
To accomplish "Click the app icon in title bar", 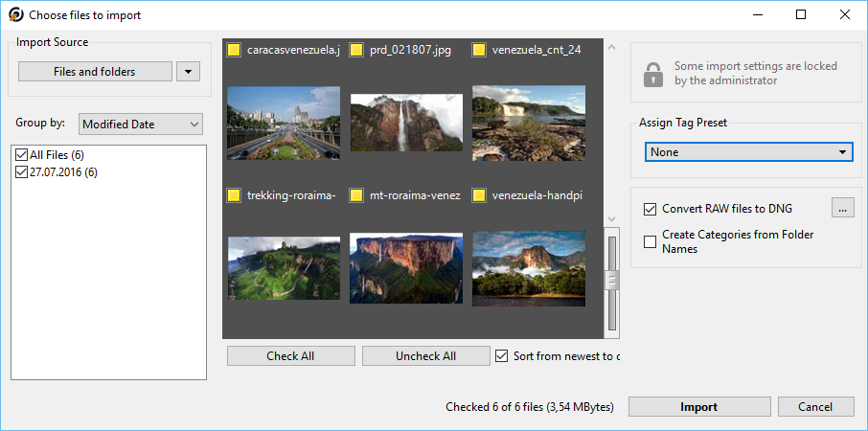I will pos(15,15).
